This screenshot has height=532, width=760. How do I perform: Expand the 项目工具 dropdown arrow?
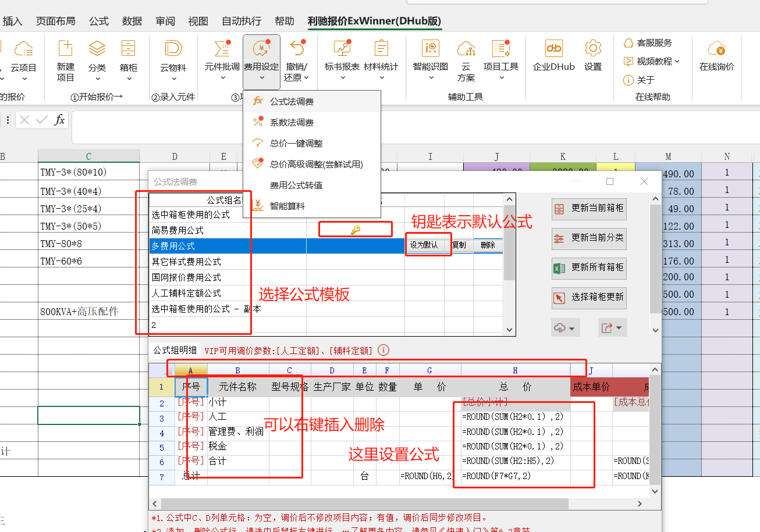(501, 78)
